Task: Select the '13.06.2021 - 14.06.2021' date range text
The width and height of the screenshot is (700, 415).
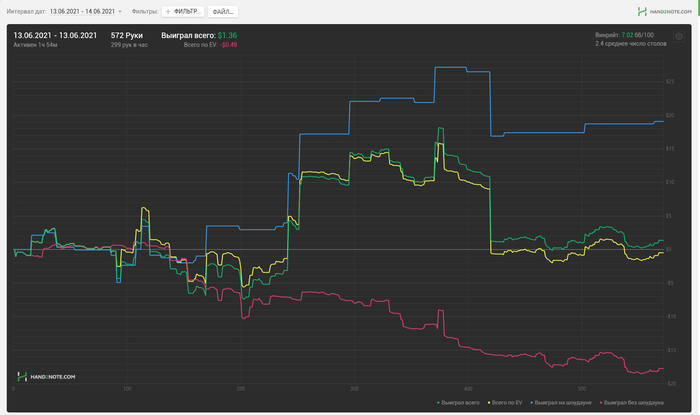Action: (82, 12)
